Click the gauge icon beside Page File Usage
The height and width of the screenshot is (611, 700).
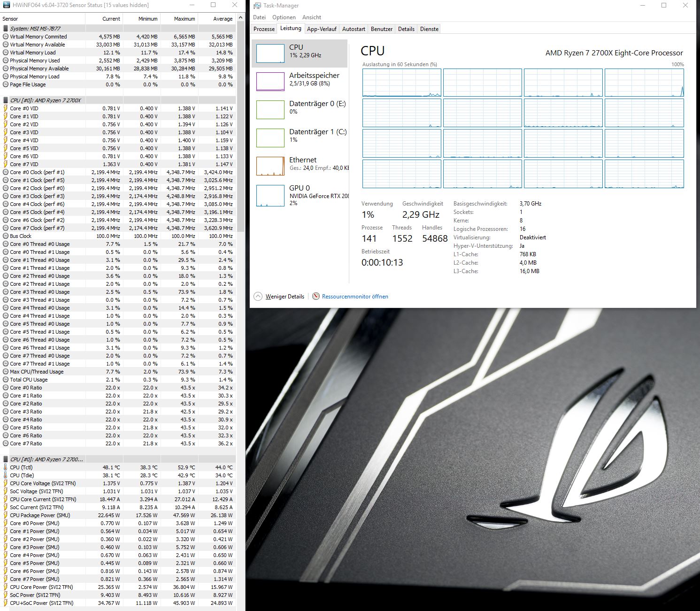coord(6,84)
